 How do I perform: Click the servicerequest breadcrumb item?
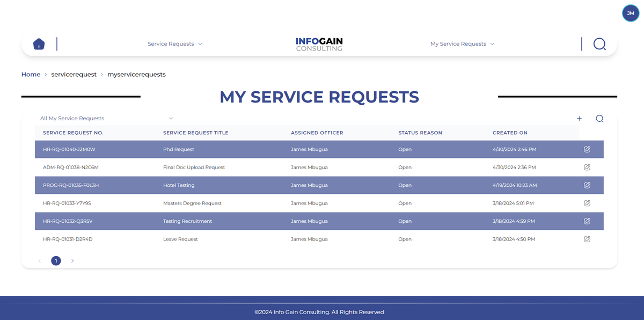[x=74, y=74]
